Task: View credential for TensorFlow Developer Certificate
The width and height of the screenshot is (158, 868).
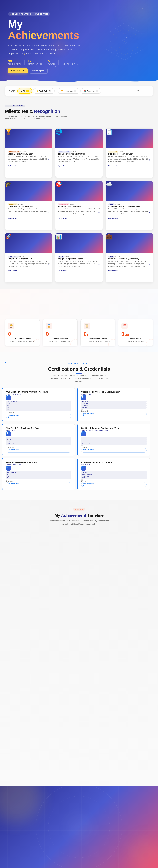Action: pos(38,485)
